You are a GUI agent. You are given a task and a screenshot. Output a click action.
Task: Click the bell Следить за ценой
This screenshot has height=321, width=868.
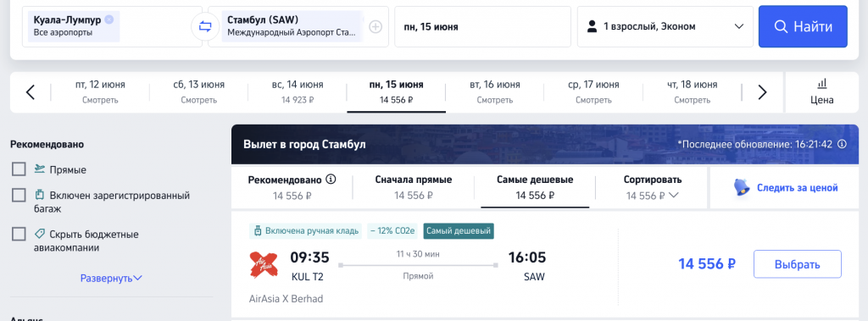786,188
